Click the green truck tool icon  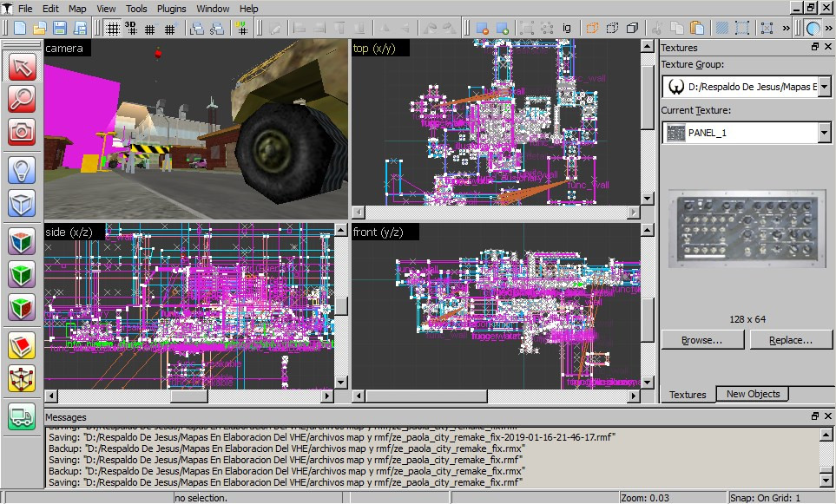(22, 416)
